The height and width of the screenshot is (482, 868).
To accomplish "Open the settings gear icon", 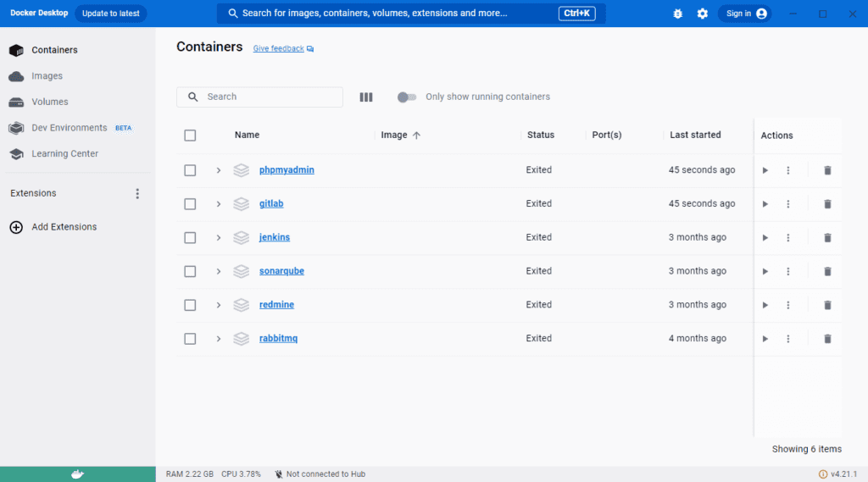I will [702, 14].
